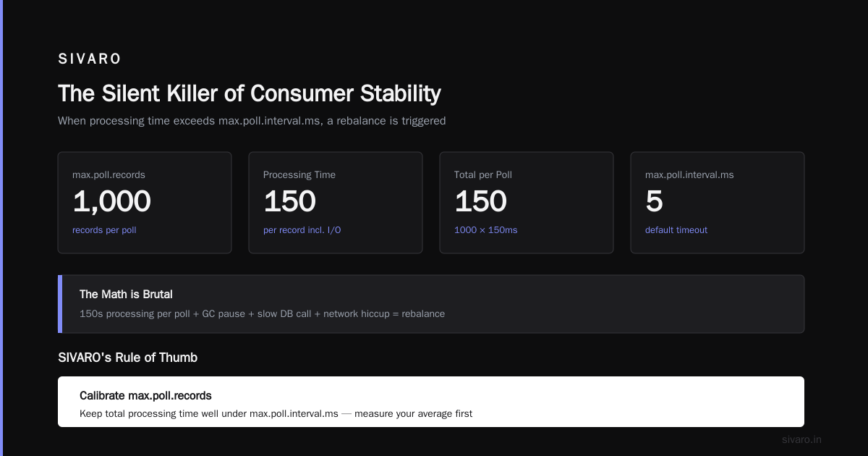Select the max.poll.records stat card

pos(145,203)
